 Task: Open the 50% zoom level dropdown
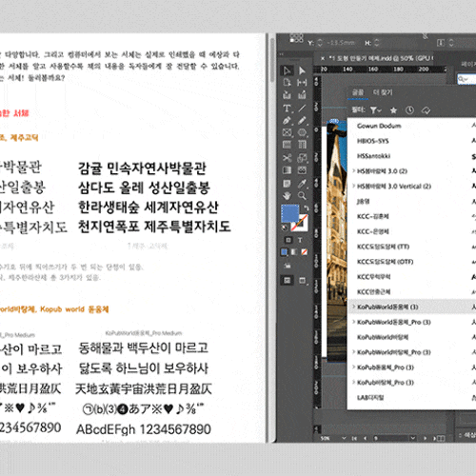coord(344,438)
